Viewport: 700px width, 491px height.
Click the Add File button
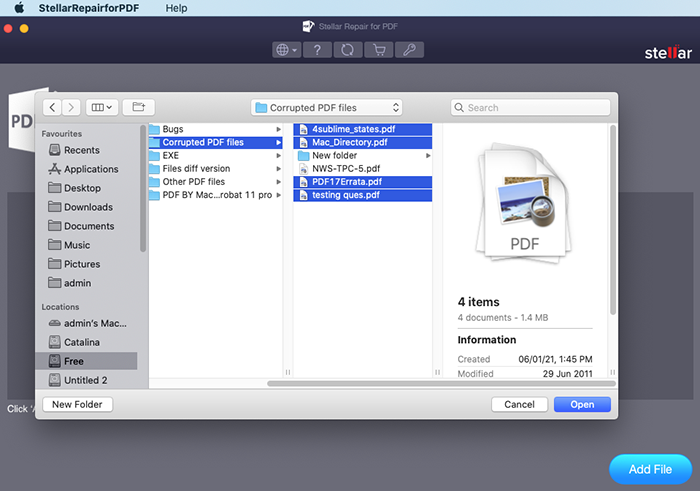tap(650, 469)
